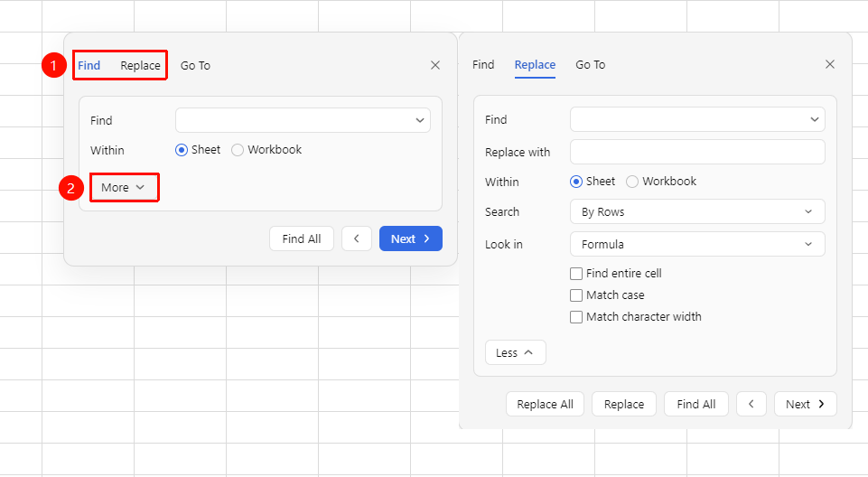Switch to Find tab in right dialog
The width and height of the screenshot is (868, 477).
(483, 65)
